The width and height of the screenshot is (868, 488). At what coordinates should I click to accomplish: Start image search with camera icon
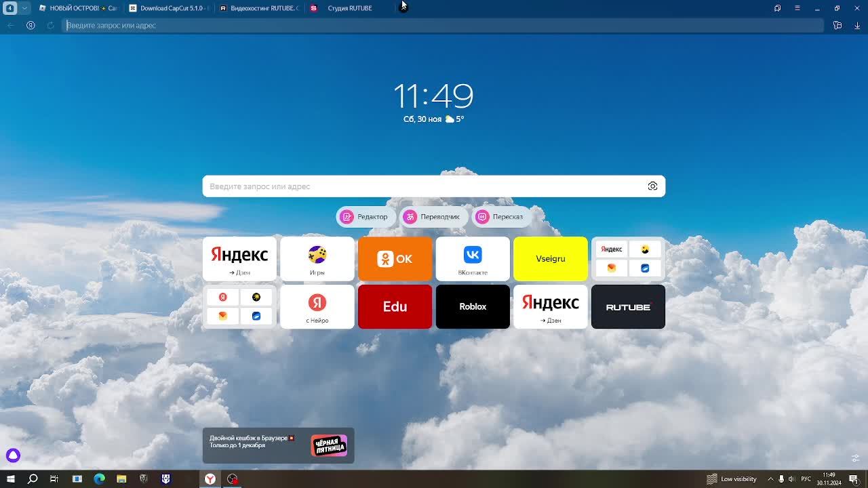pyautogui.click(x=652, y=186)
